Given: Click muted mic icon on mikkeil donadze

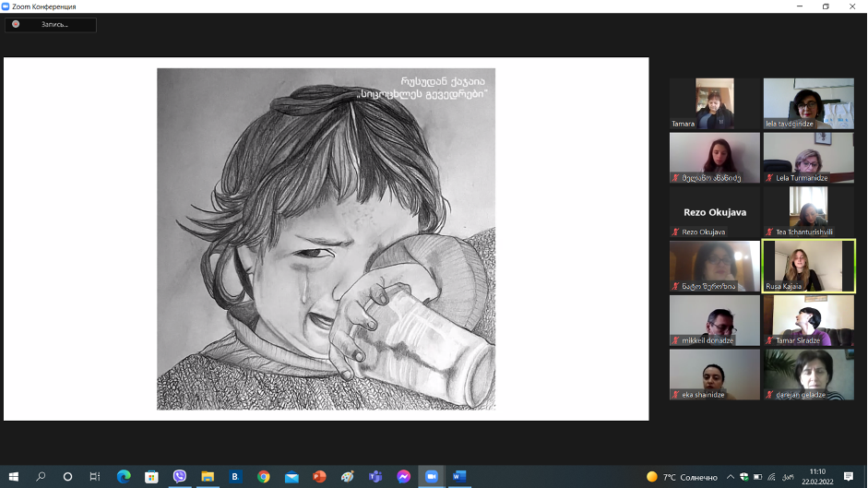Looking at the screenshot, I should tap(675, 340).
